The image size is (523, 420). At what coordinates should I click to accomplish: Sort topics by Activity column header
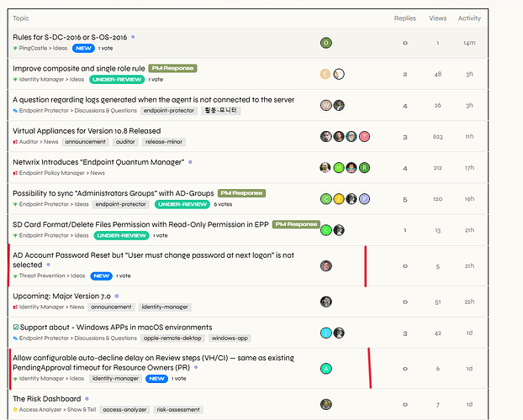point(469,18)
